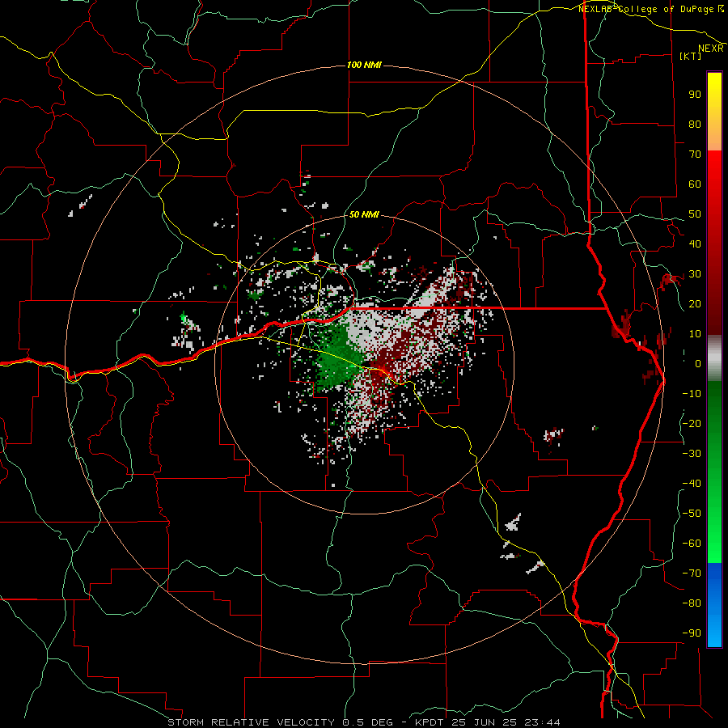Click the 90 value on the velocity scale

click(x=695, y=95)
